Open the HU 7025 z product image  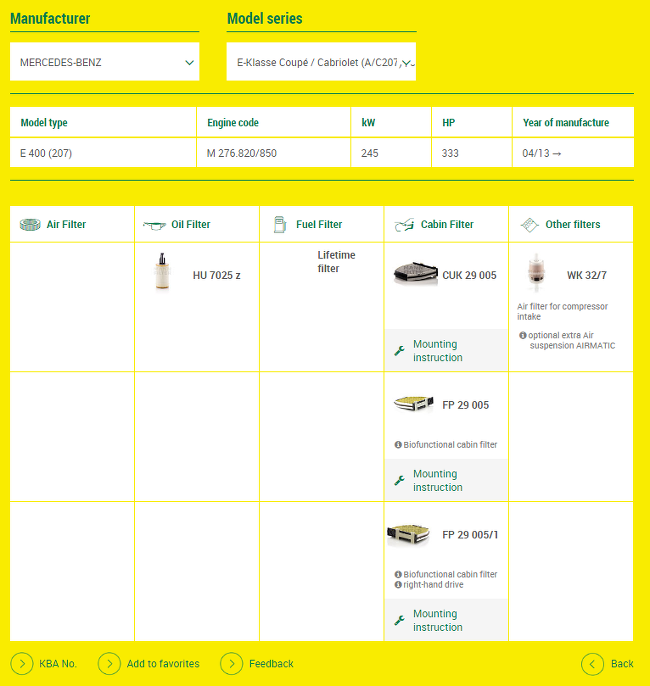coord(162,271)
